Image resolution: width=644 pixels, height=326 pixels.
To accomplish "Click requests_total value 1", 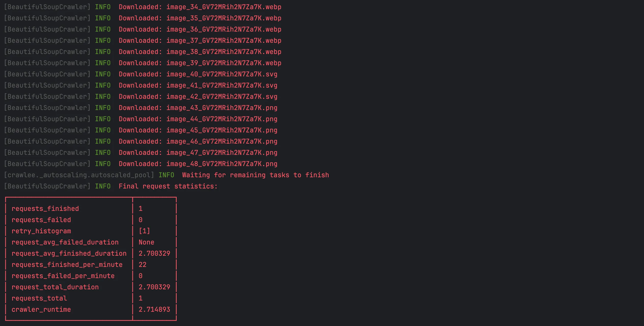I will (141, 298).
